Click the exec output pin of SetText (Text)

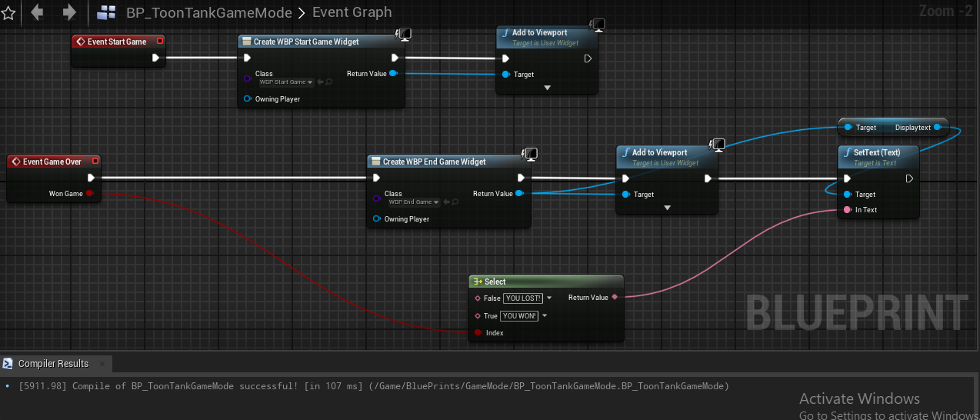(x=909, y=178)
